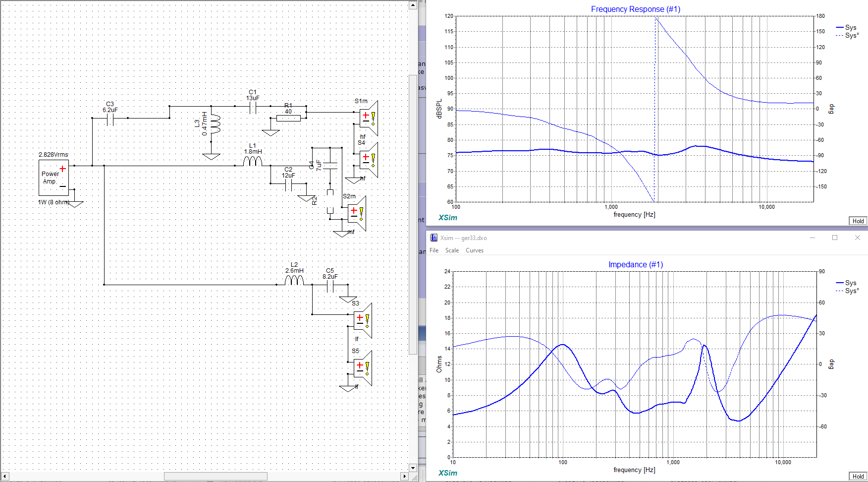The height and width of the screenshot is (482, 868).
Task: Click Hold button on Impedance graph
Action: click(x=858, y=477)
